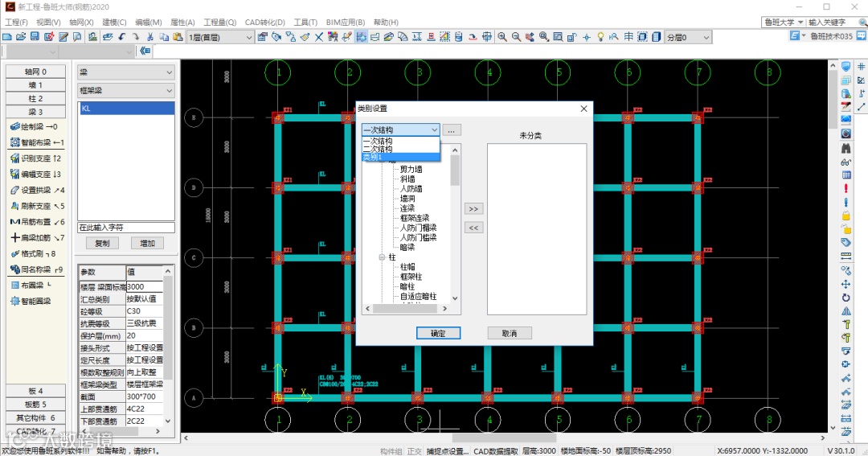Click the rotate icon in right toolbar
868x456 pixels.
coord(845,297)
